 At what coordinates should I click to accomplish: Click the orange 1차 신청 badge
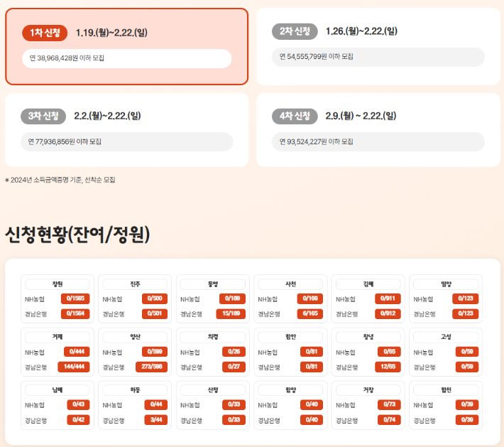(45, 33)
